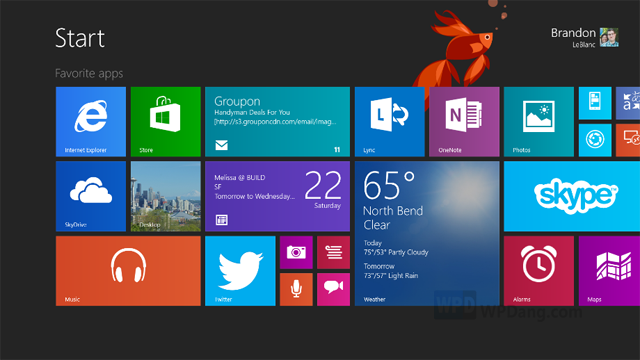This screenshot has width=640, height=360.
Task: Open the Calendar tile showing 22 Saturday
Action: (x=278, y=196)
